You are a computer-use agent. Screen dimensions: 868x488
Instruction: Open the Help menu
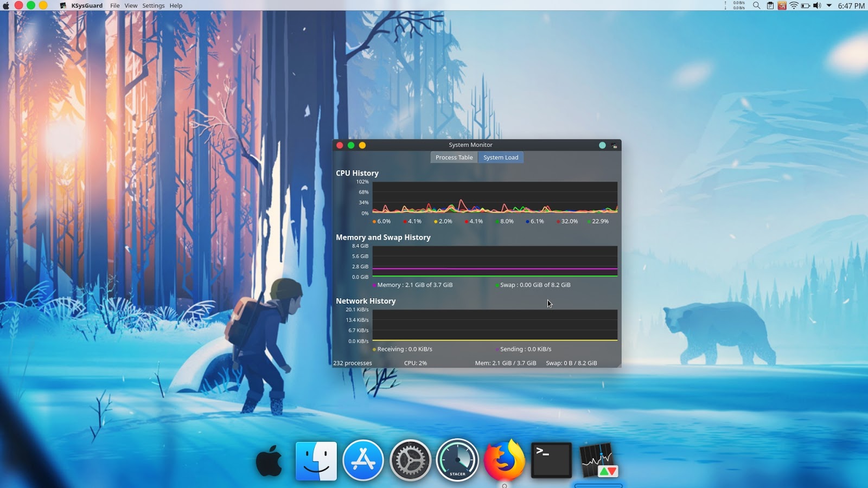[x=176, y=5]
